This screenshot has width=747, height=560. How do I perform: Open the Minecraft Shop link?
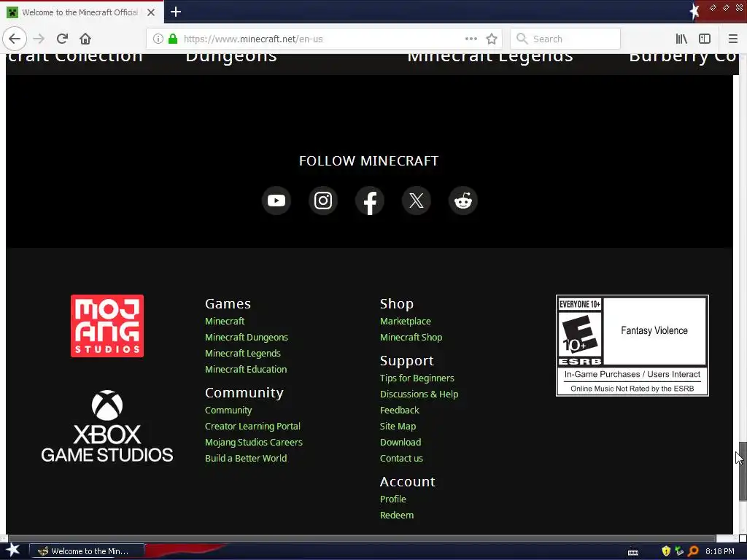[411, 337]
